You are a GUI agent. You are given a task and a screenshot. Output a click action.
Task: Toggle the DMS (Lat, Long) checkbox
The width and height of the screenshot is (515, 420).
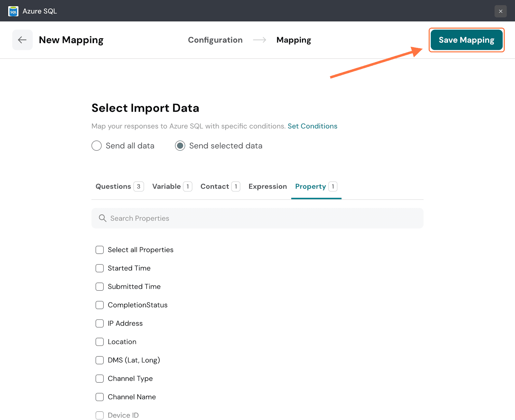point(100,360)
